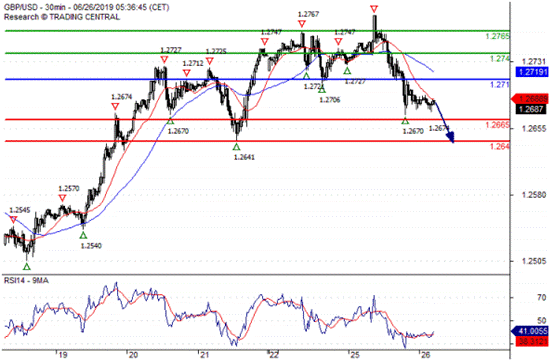Select the green 1.274 resistance level label
The image size is (554, 362).
(x=500, y=59)
